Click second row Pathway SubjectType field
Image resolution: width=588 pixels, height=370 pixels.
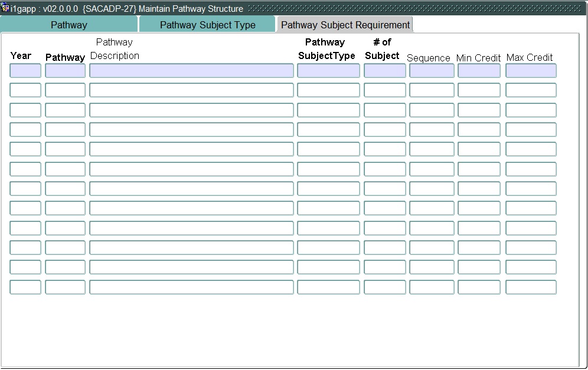(328, 90)
